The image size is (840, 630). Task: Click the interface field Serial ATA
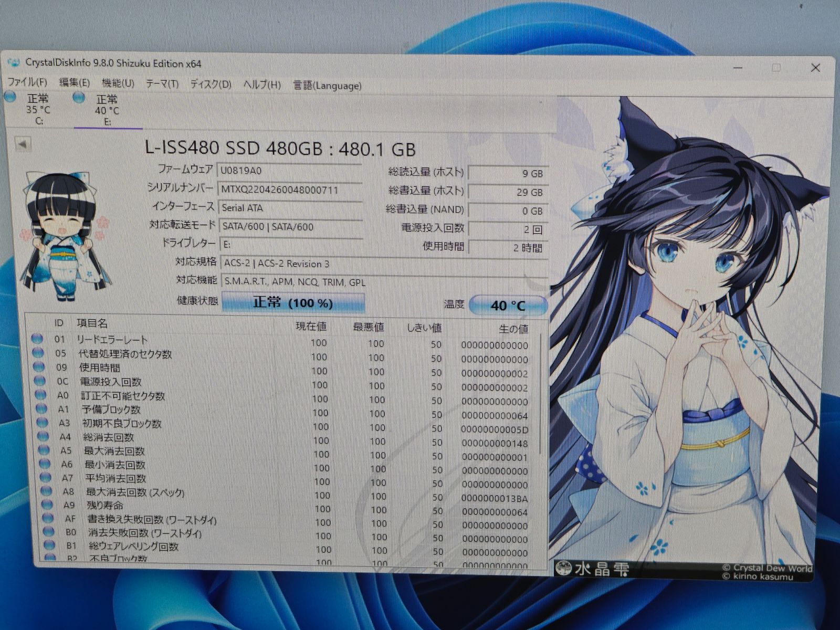(x=290, y=208)
